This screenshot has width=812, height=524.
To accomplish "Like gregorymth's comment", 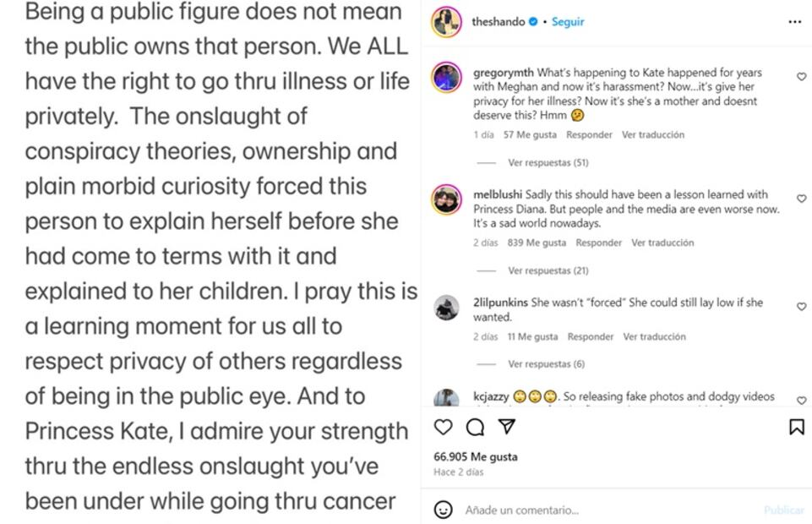I will pyautogui.click(x=801, y=77).
